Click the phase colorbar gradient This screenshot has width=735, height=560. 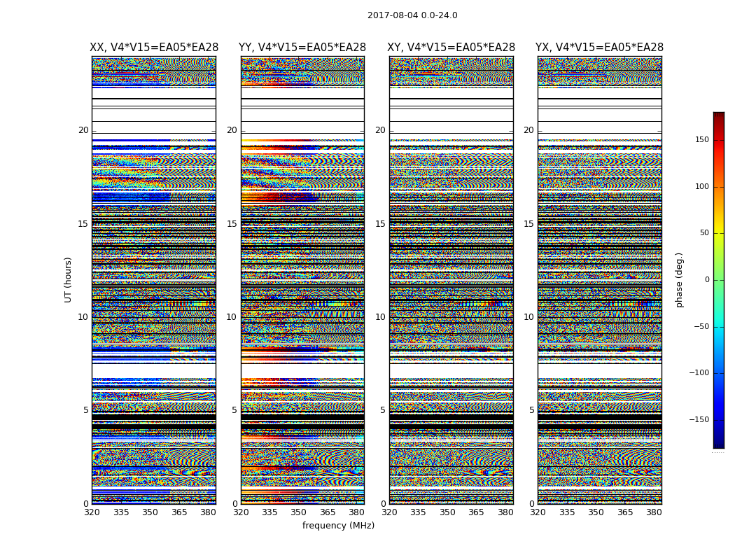(719, 280)
